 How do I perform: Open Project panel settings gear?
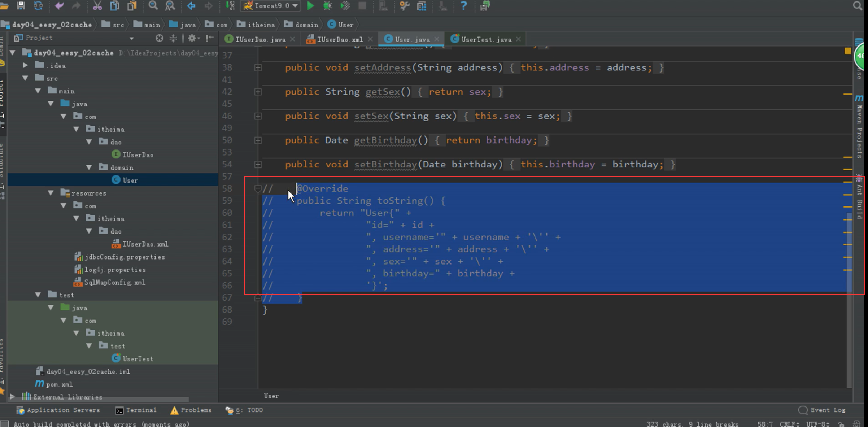(x=192, y=38)
